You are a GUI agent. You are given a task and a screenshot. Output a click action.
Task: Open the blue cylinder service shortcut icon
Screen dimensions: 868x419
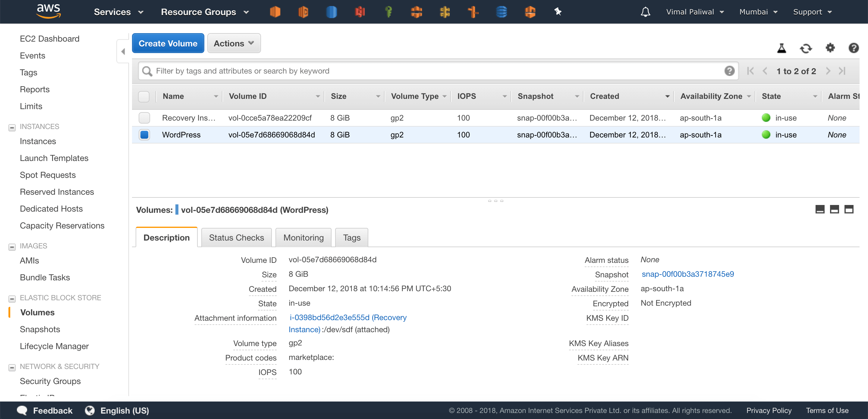(x=332, y=12)
